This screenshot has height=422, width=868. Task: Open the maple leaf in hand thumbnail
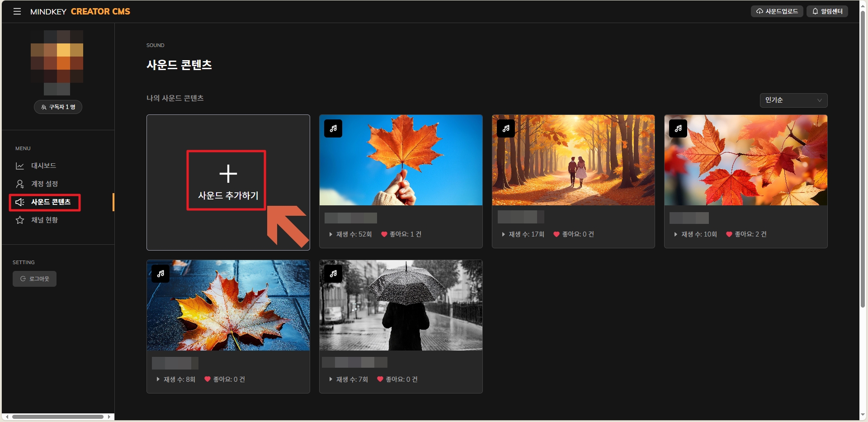point(401,160)
